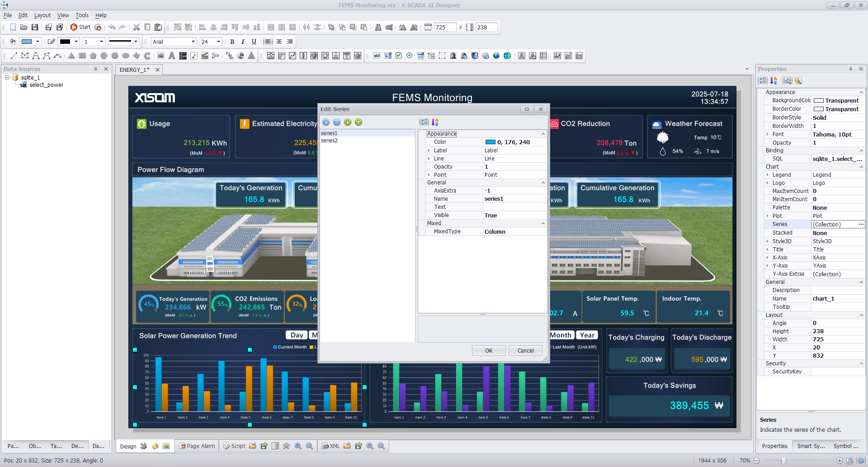Click the Save file icon
The width and height of the screenshot is (868, 467).
[x=35, y=27]
